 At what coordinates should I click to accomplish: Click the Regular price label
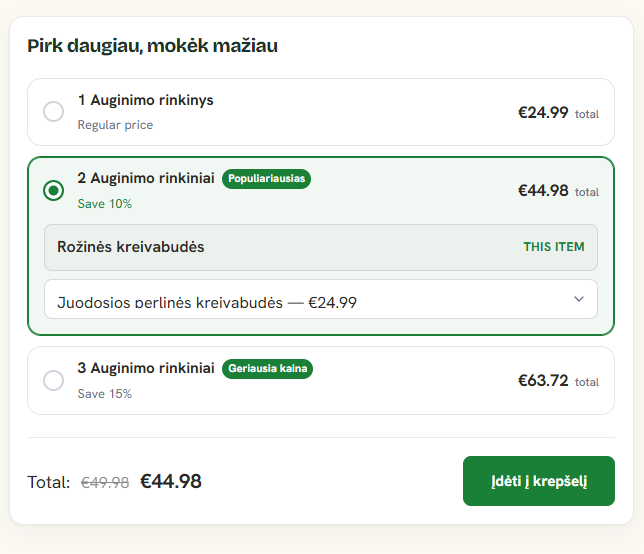pos(115,125)
